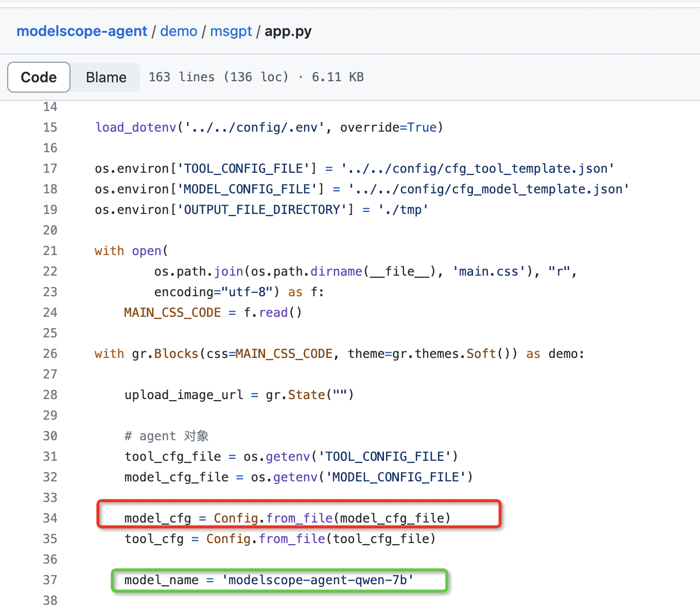The image size is (700, 612).
Task: Go to the demo folder breadcrumb
Action: point(179,31)
